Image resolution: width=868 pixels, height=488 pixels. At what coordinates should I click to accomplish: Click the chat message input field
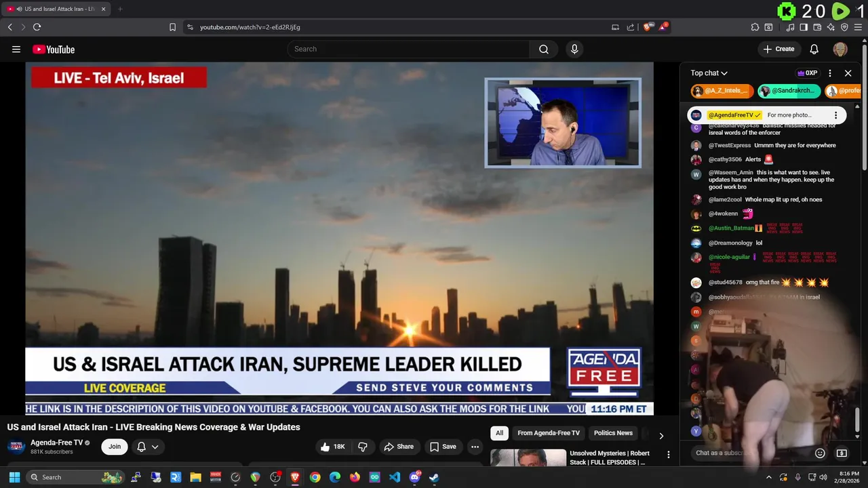coord(750,453)
